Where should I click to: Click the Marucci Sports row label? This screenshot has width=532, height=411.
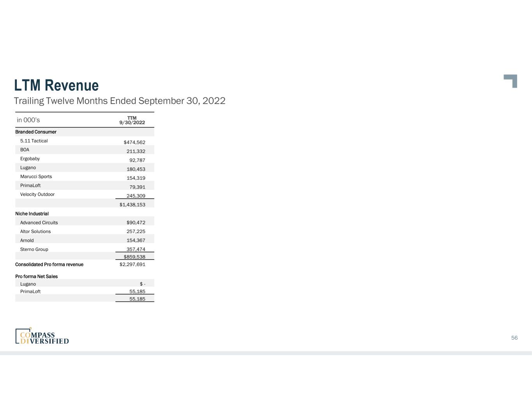coord(36,177)
